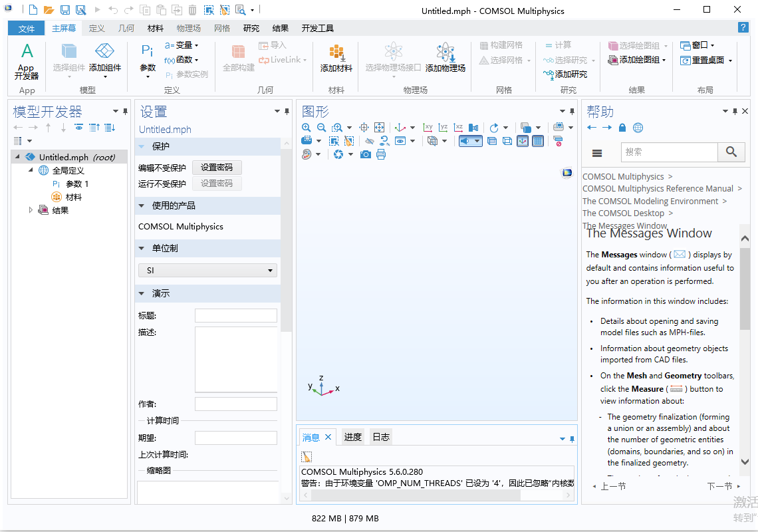The image size is (758, 532).
Task: Click the zoom to selection icon
Action: [x=364, y=128]
